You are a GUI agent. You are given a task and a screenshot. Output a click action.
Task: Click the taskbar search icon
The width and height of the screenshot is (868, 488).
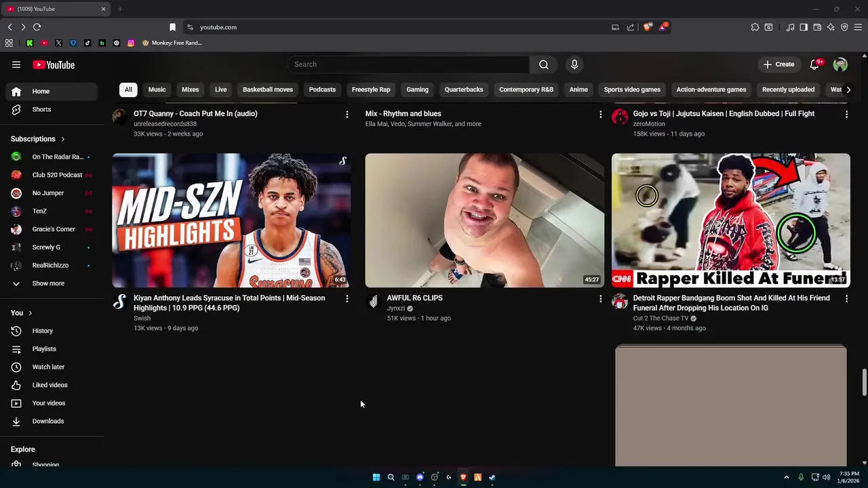[x=391, y=477]
